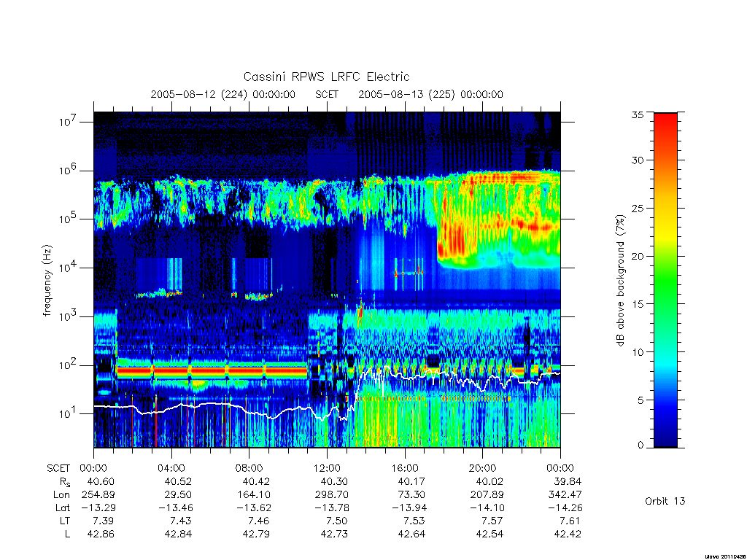Screen dimensions: 747x560
Task: Click the '10' color bar tick label
Action: 637,352
